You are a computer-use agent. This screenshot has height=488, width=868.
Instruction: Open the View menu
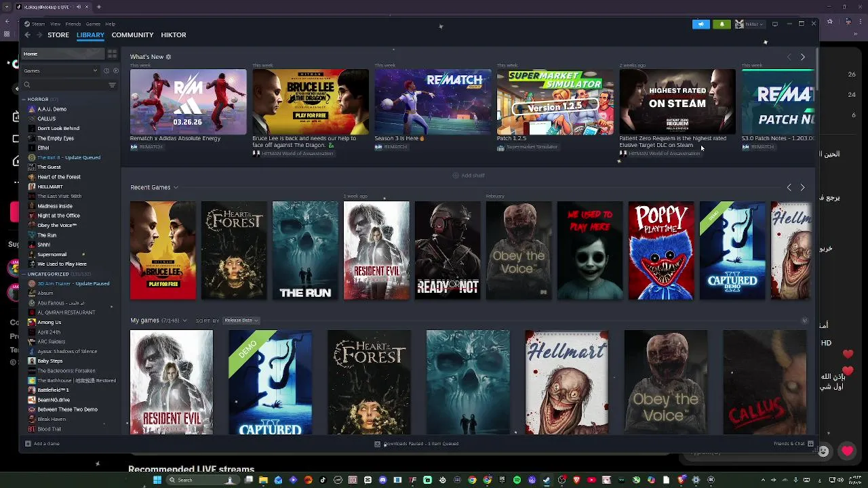click(55, 24)
